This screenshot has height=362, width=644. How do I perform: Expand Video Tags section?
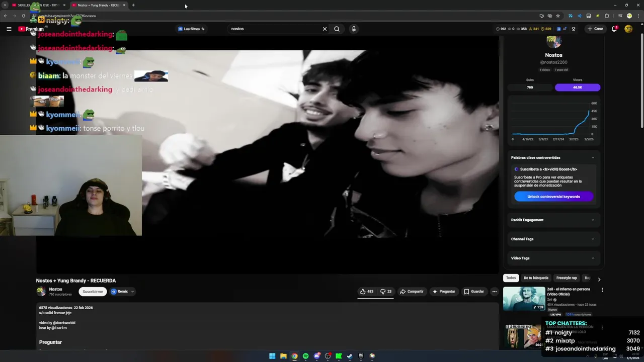(553, 258)
